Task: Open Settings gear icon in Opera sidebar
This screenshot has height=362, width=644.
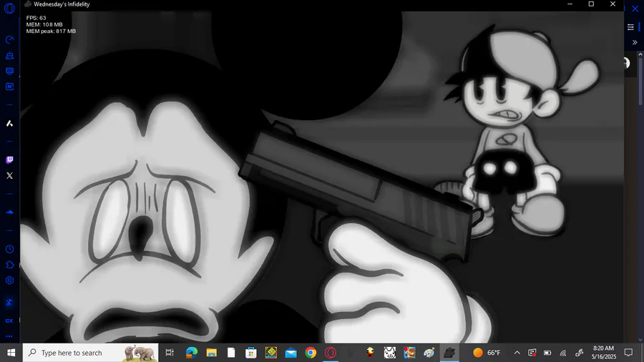Action: pos(9,280)
